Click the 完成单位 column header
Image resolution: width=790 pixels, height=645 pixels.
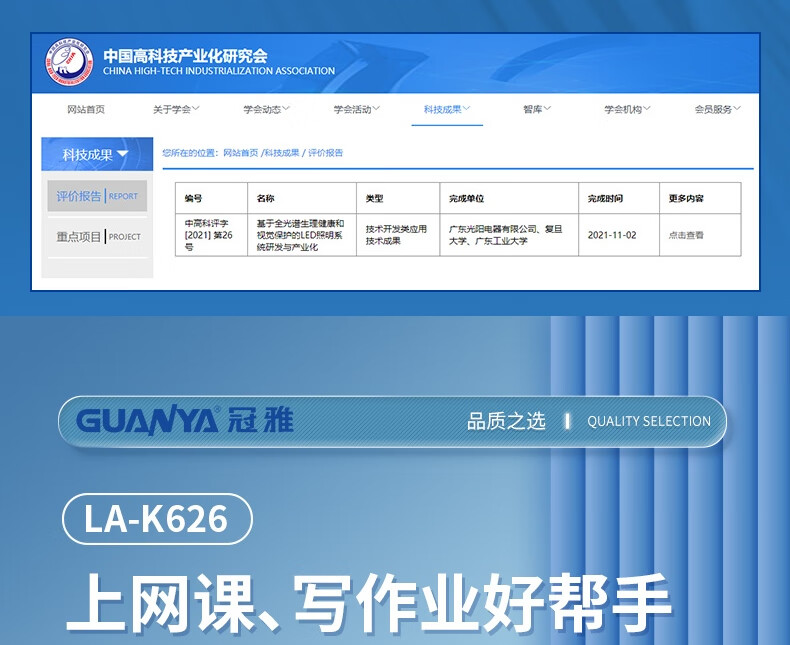(x=509, y=198)
